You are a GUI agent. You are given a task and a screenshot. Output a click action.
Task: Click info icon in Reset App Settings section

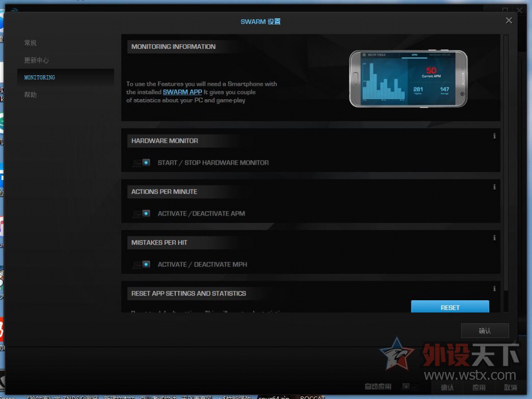tap(494, 289)
